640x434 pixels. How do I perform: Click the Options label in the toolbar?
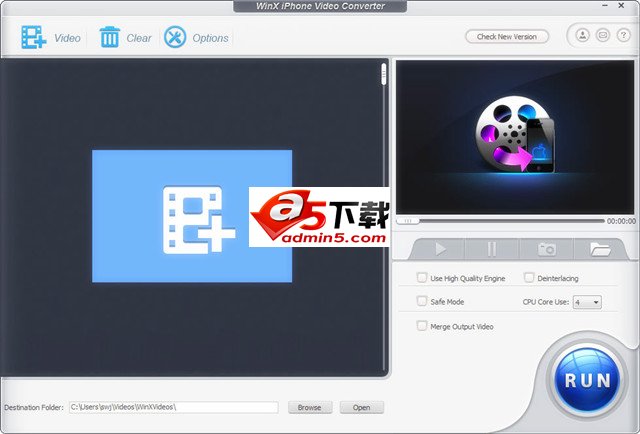(210, 38)
